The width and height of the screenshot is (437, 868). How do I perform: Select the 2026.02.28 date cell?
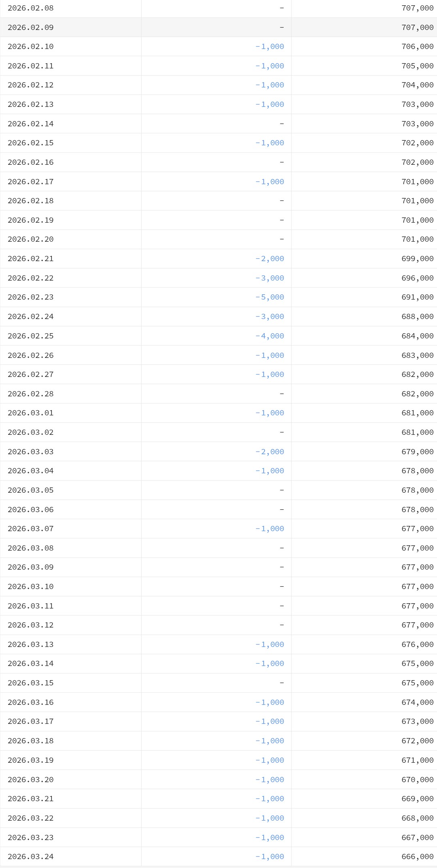(31, 394)
